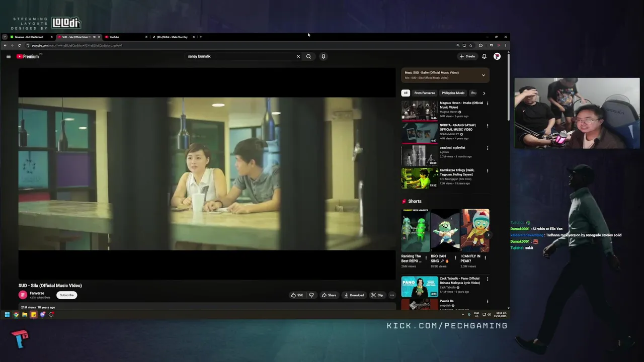Open File Explorer from the taskbar
The width and height of the screenshot is (644, 362).
(25, 315)
